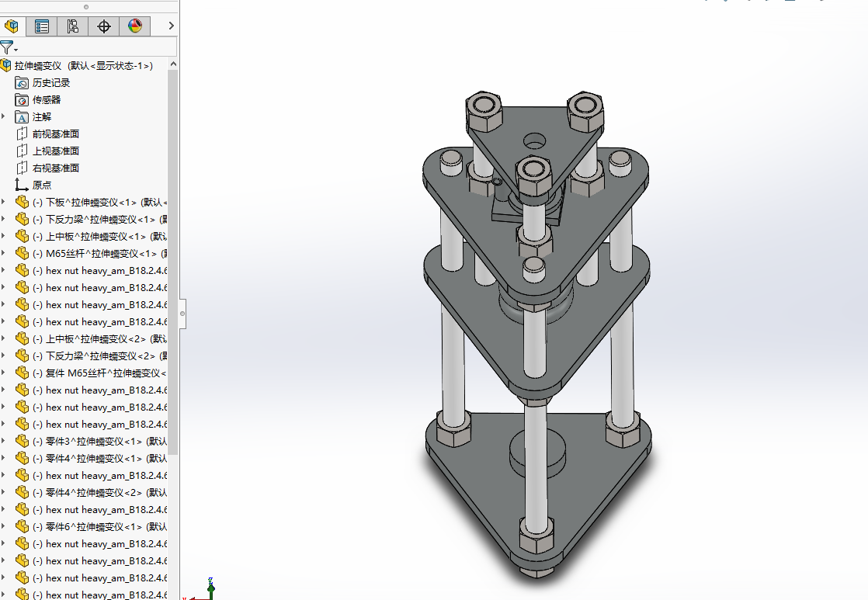Viewport: 868px width, 600px height.
Task: Click the 注解 annotations folder icon
Action: point(22,117)
